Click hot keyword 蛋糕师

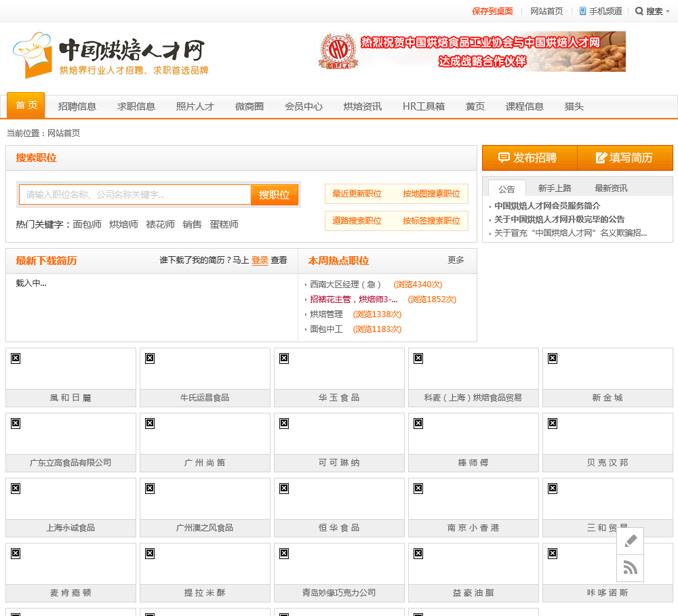coord(224,224)
